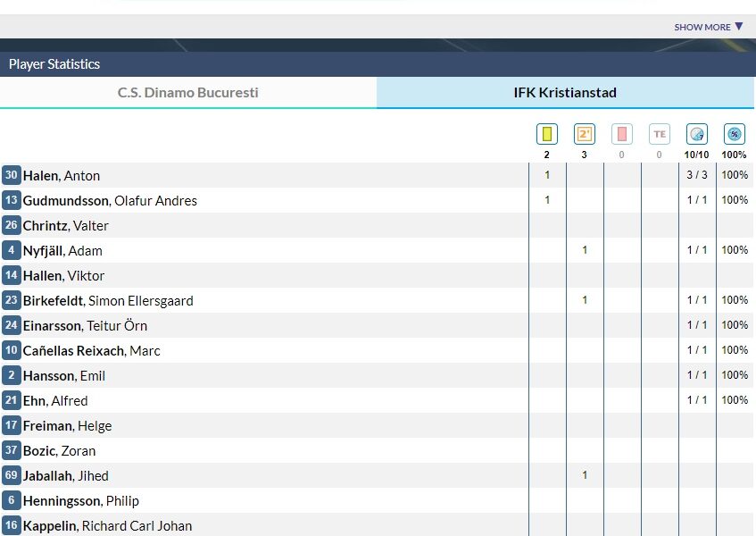Image resolution: width=756 pixels, height=536 pixels.
Task: Click the TE team exclusion column icon
Action: pos(660,134)
